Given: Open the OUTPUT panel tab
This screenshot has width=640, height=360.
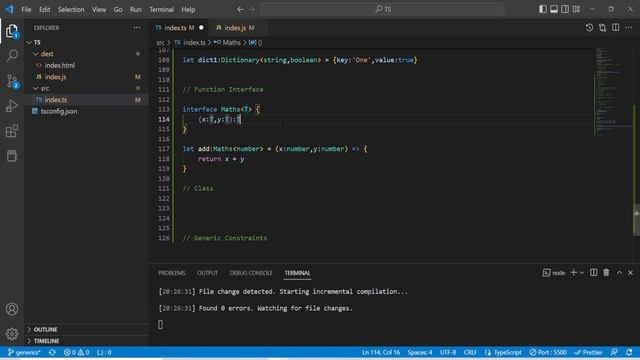Looking at the screenshot, I should 207,273.
